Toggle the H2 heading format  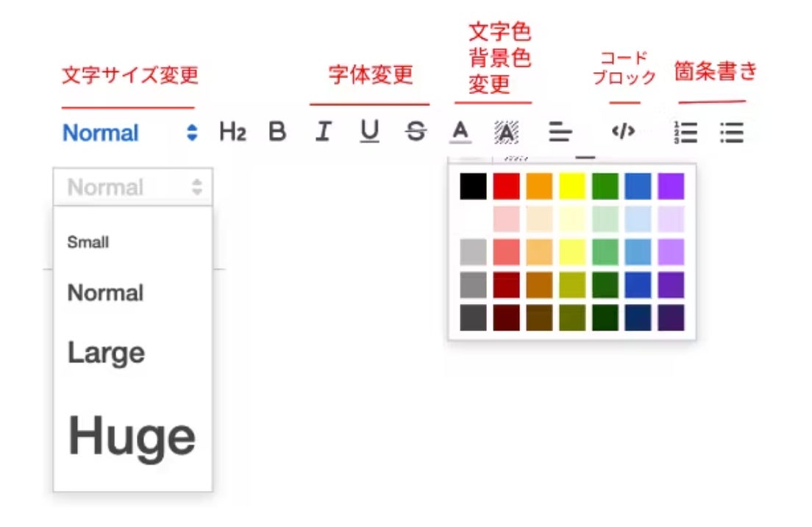click(232, 132)
